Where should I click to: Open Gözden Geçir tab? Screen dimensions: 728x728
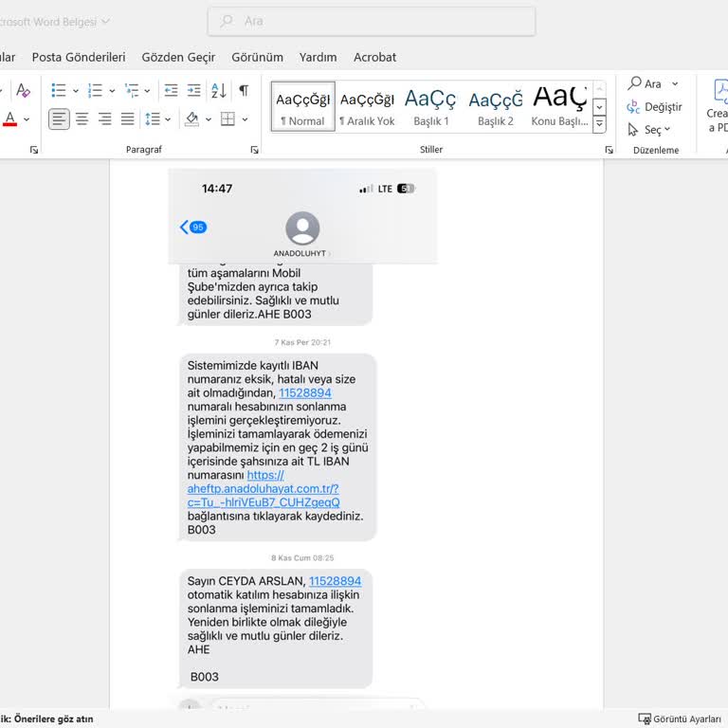178,57
